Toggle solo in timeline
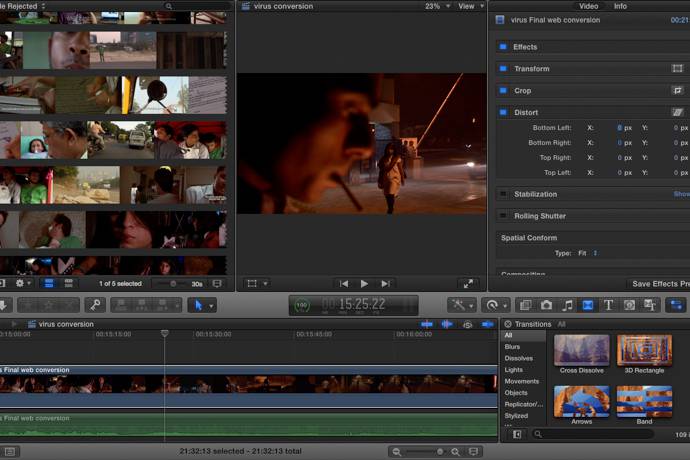This screenshot has width=690, height=460. point(467,324)
